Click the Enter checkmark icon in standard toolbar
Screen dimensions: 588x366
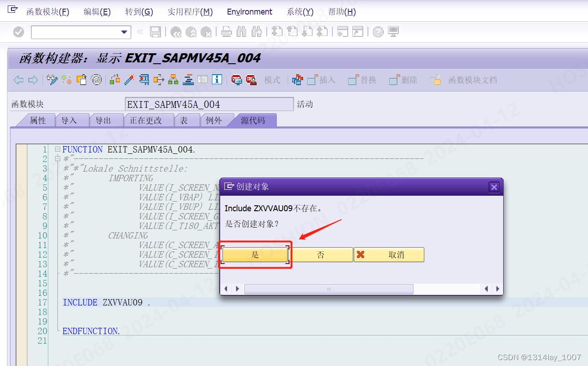tap(19, 32)
